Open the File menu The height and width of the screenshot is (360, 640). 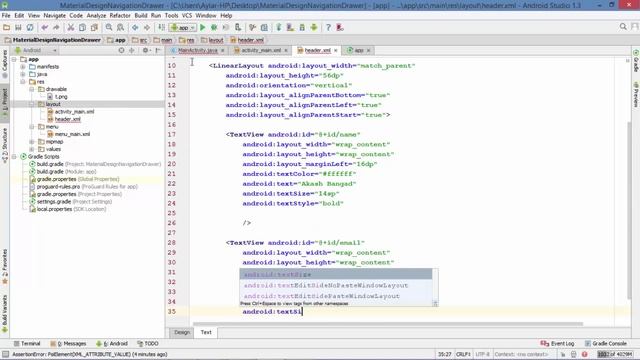(6, 16)
